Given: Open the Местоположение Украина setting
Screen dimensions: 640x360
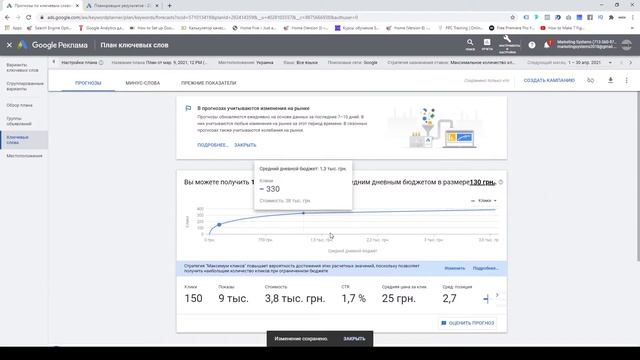Looking at the screenshot, I should [246, 62].
